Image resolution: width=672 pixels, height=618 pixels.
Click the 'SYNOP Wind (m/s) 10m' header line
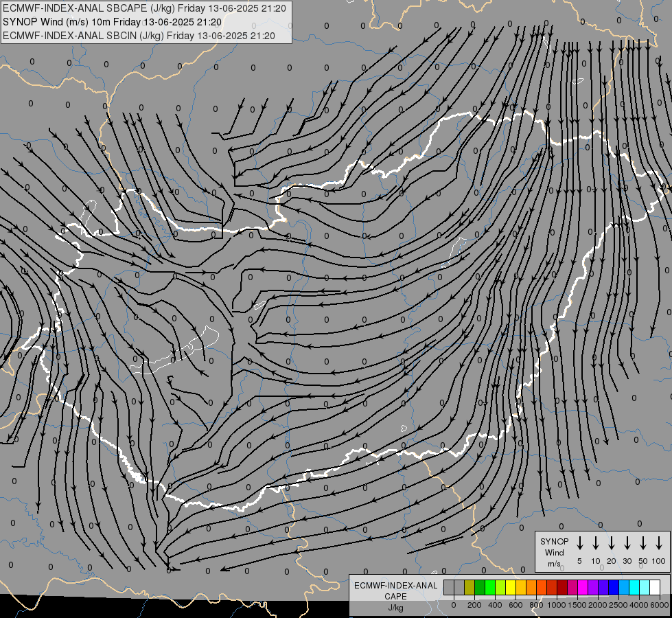point(113,22)
